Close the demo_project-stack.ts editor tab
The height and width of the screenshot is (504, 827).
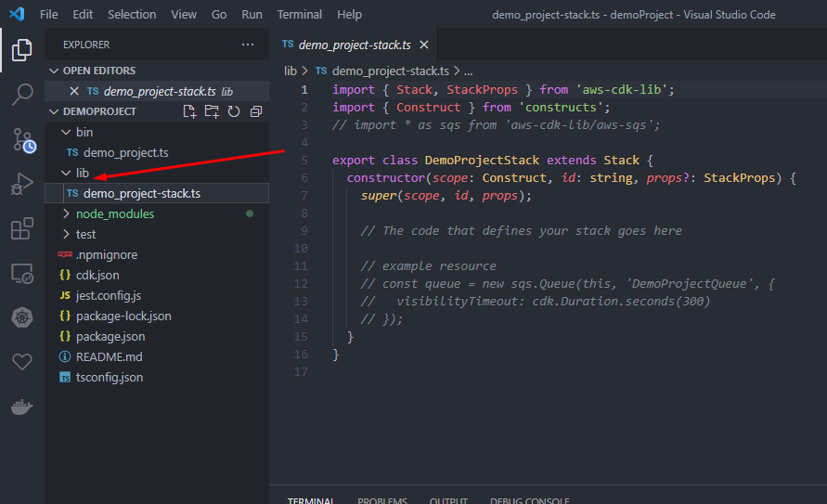423,45
